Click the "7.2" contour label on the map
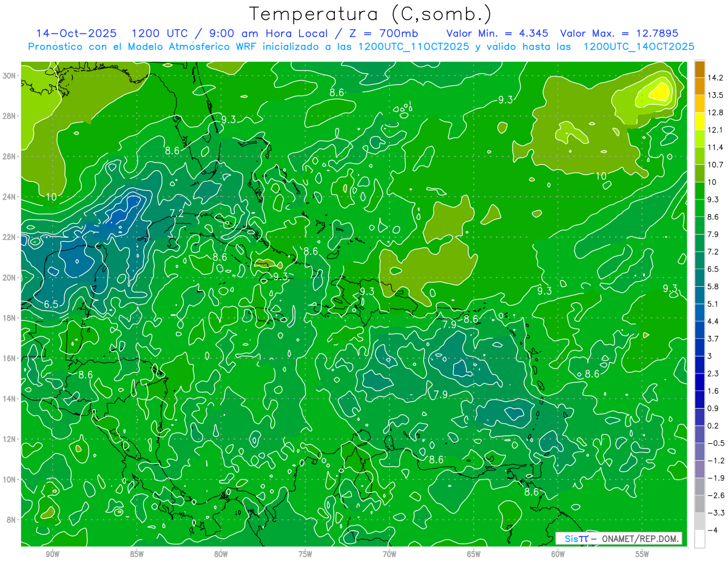 click(x=177, y=213)
